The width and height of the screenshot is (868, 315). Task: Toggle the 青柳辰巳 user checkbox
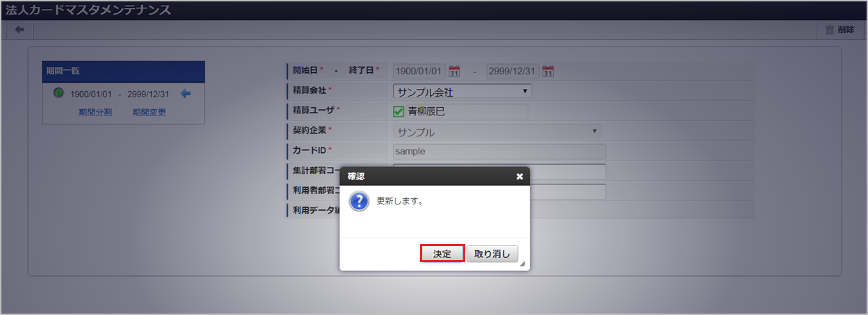pyautogui.click(x=399, y=111)
